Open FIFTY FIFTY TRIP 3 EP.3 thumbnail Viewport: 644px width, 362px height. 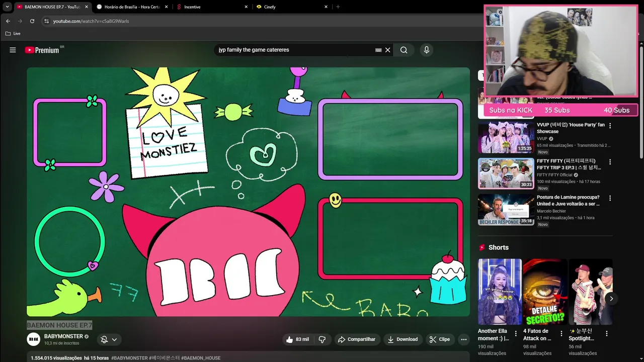click(506, 173)
